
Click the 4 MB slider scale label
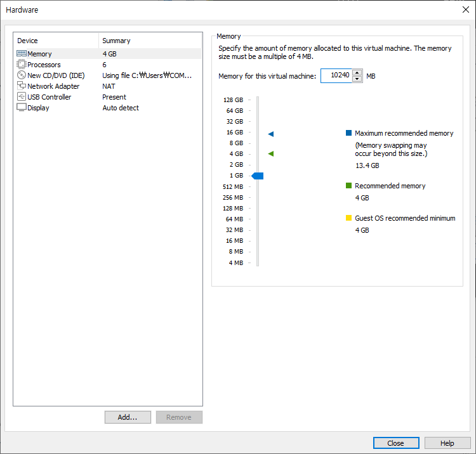pos(236,263)
